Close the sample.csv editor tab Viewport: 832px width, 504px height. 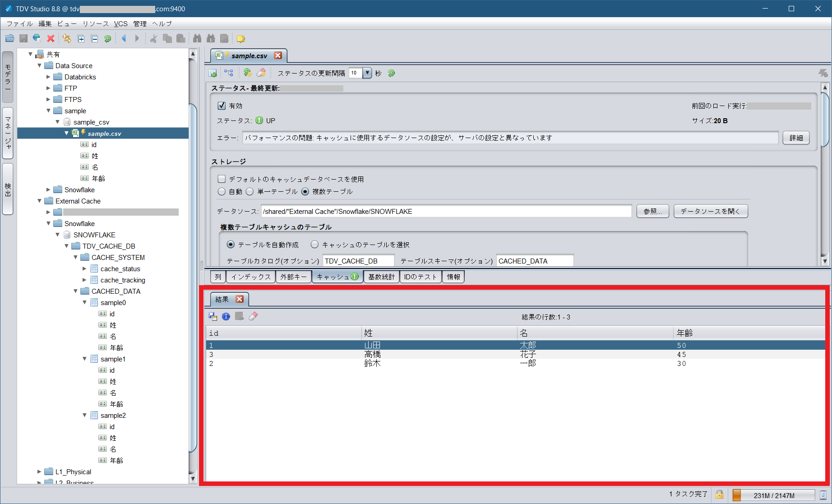click(x=278, y=55)
